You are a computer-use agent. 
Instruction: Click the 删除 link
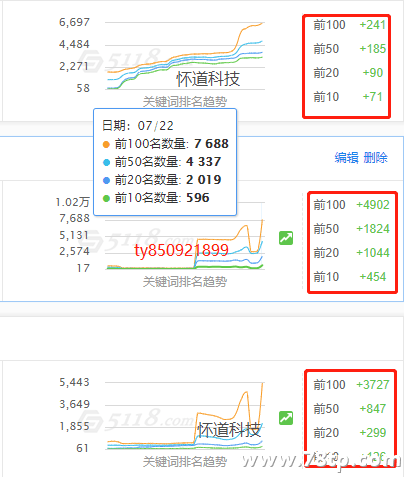[x=376, y=158]
